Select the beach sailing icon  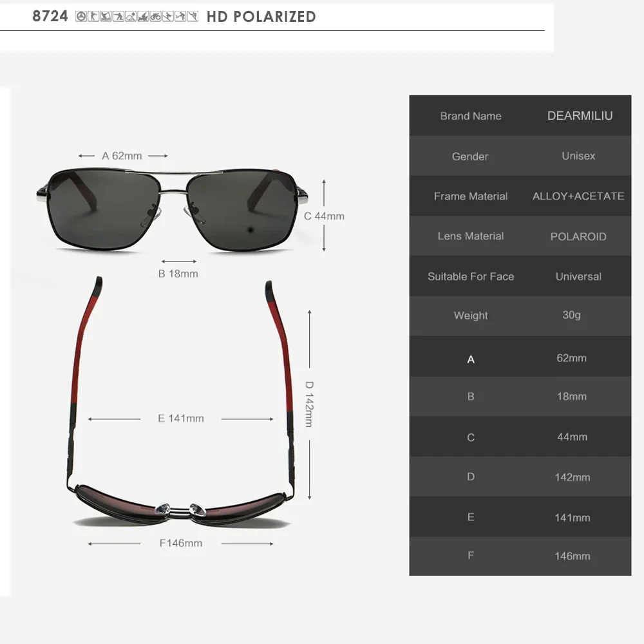pos(143,17)
